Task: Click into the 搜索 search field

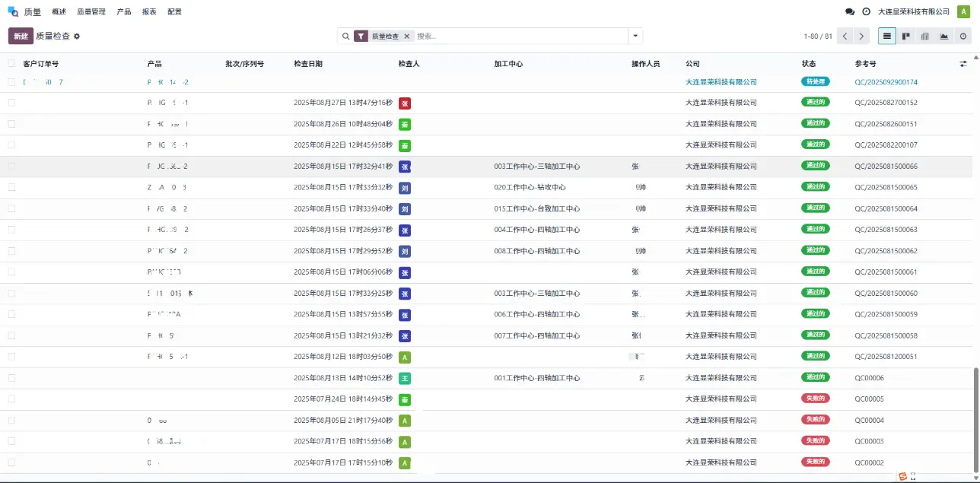Action: click(517, 36)
